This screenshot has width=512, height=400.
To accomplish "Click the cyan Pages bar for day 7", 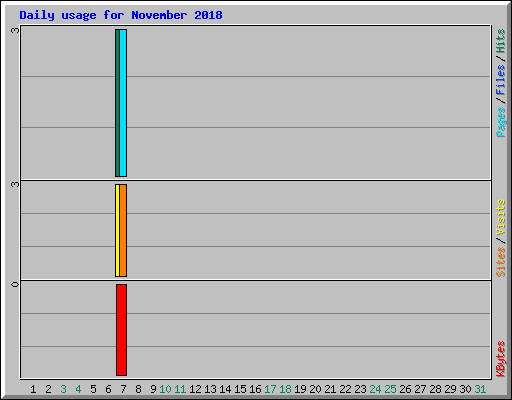I will point(123,103).
